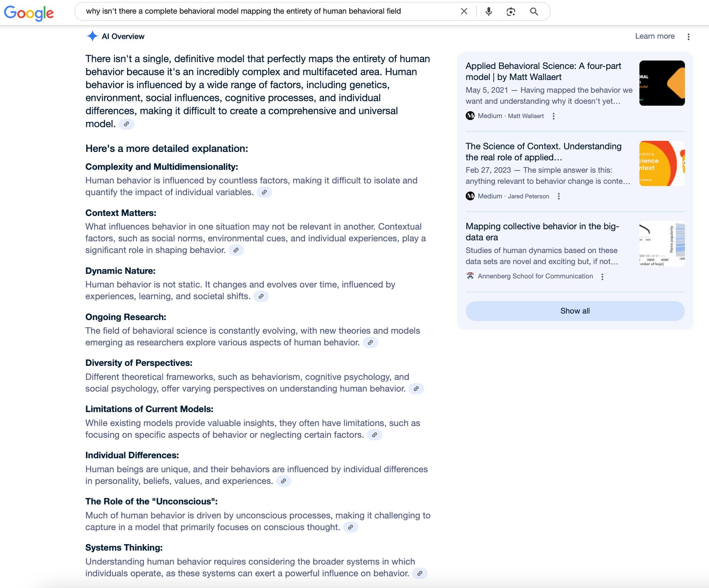Clear the search query with the X icon
The image size is (709, 588).
(464, 11)
